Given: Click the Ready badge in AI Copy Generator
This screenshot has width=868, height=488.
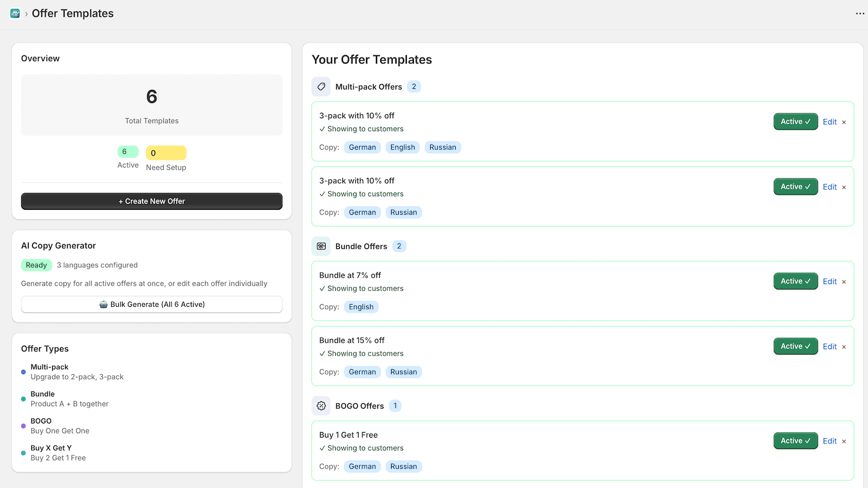Looking at the screenshot, I should [36, 265].
